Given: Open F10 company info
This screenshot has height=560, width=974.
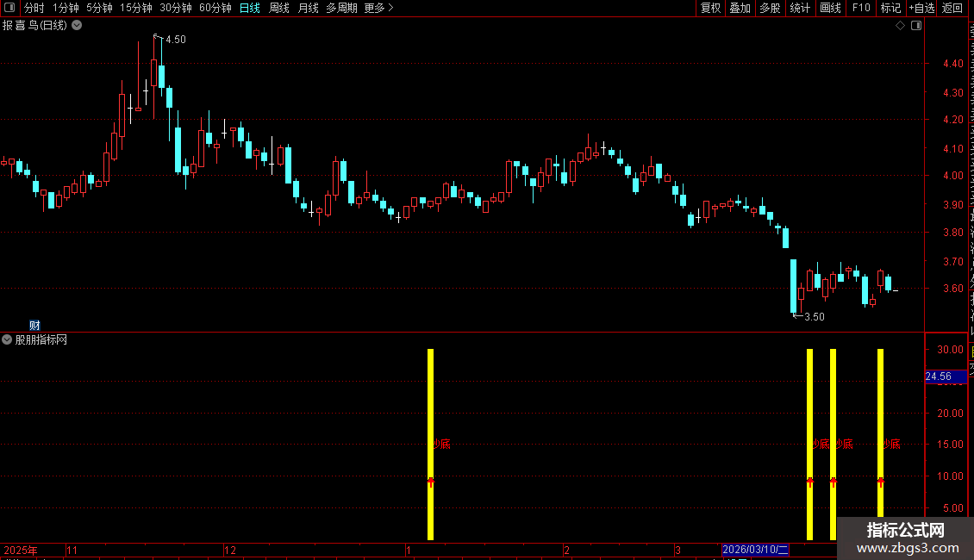Looking at the screenshot, I should coord(861,8).
